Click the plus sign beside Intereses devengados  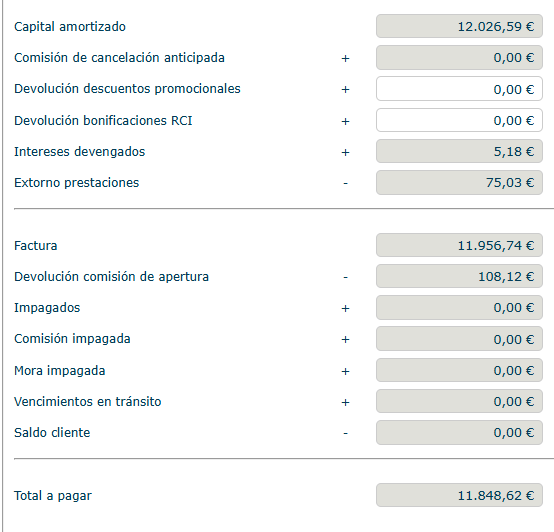[x=345, y=152]
